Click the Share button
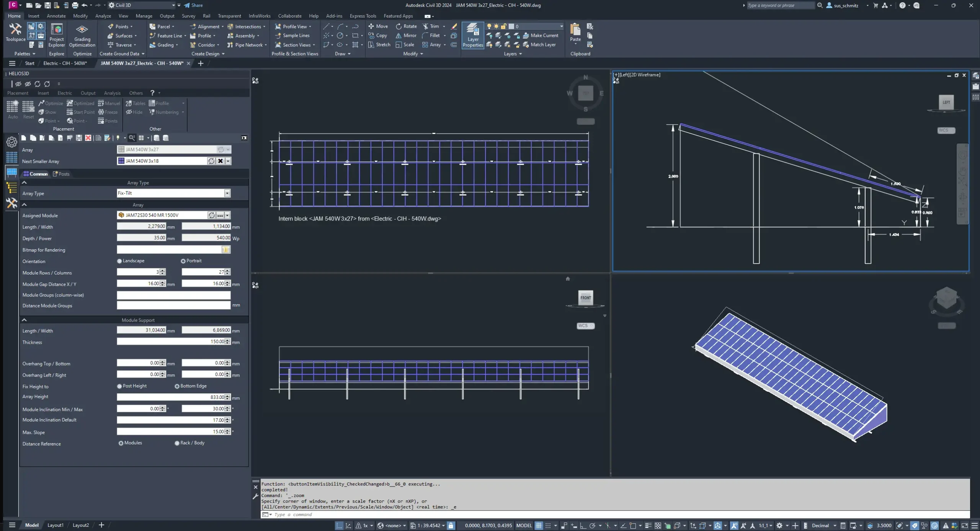This screenshot has width=980, height=531. 193,5
